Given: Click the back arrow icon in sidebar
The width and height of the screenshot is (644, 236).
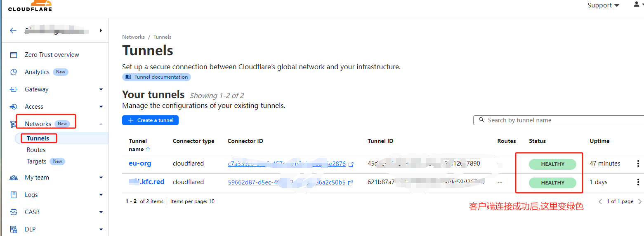Looking at the screenshot, I should coord(13,30).
